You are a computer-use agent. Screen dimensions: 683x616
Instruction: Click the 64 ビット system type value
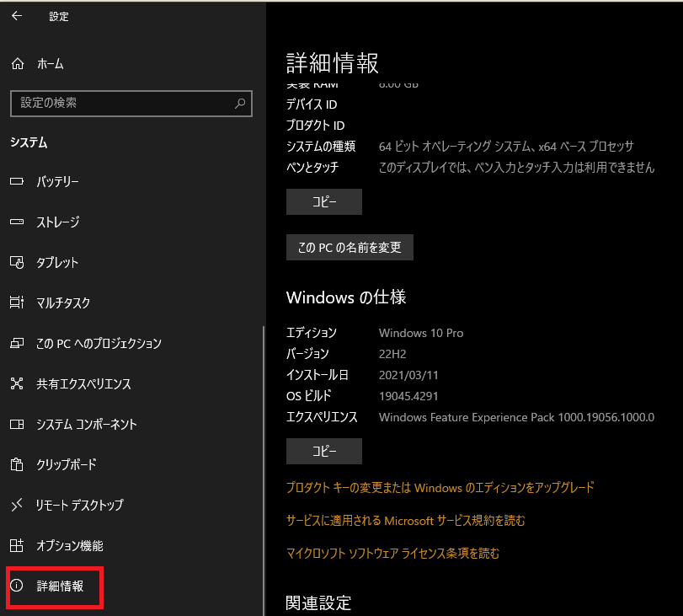[x=506, y=147]
